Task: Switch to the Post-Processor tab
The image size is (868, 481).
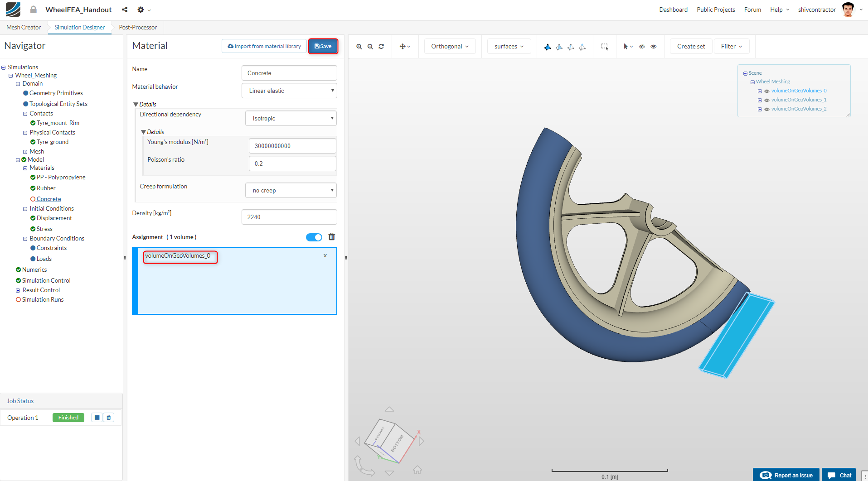Action: click(138, 27)
